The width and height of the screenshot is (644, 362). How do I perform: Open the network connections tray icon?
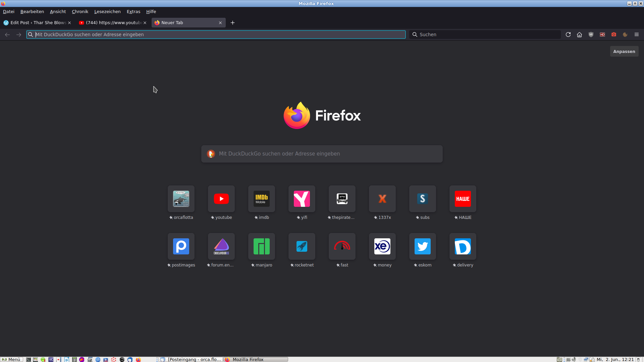pyautogui.click(x=586, y=359)
